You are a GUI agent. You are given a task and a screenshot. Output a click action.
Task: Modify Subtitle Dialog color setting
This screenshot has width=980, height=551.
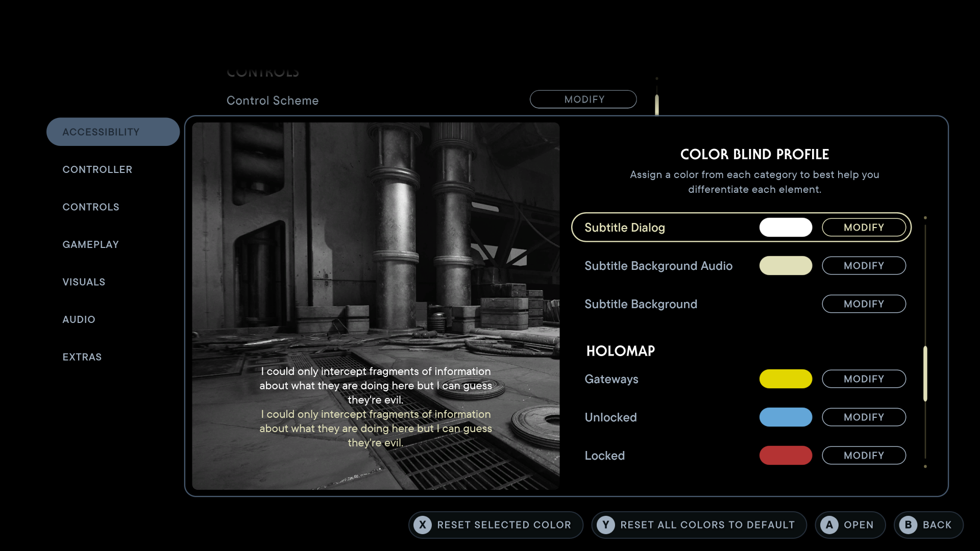pyautogui.click(x=864, y=227)
